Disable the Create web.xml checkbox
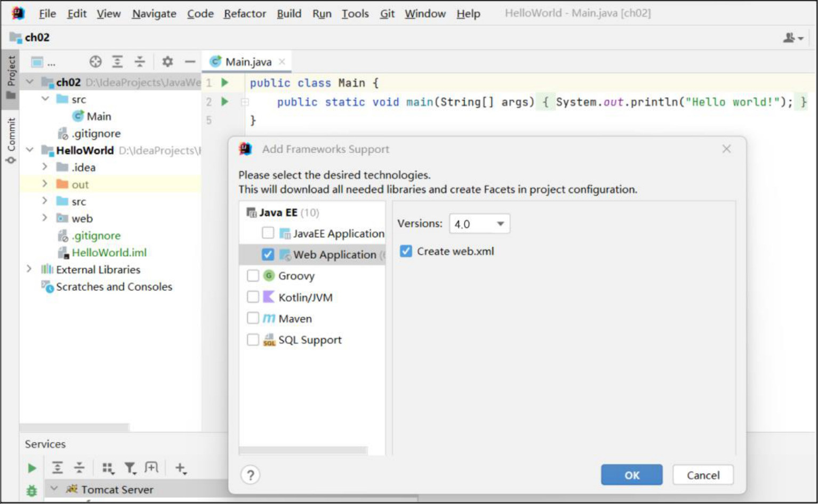 point(406,251)
